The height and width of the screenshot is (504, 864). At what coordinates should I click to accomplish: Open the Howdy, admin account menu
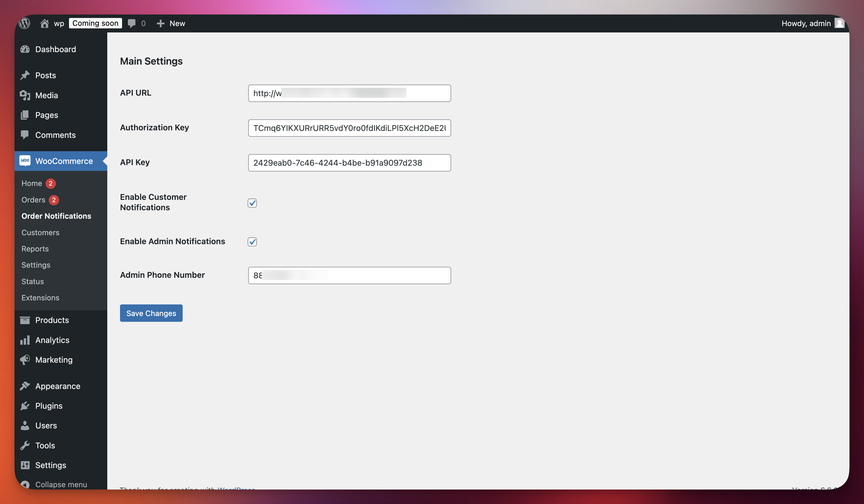click(x=806, y=23)
